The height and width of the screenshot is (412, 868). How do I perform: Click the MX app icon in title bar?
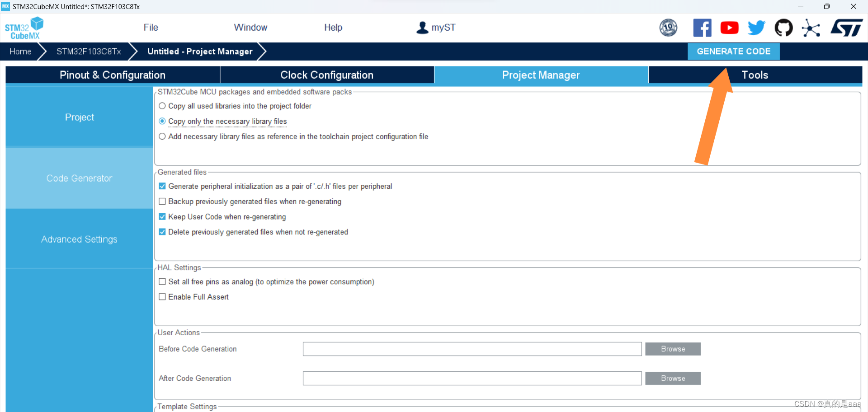(5, 6)
